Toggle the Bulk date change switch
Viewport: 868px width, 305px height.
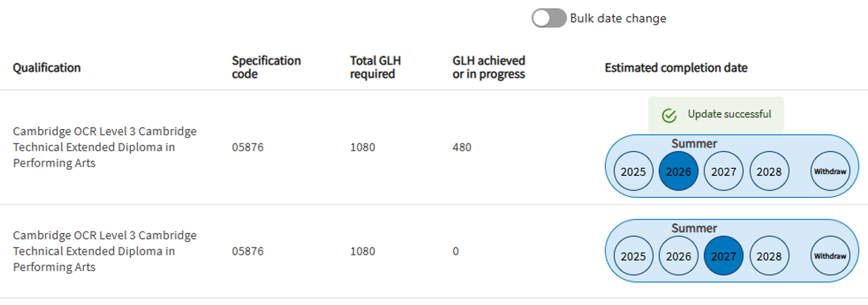[x=549, y=19]
